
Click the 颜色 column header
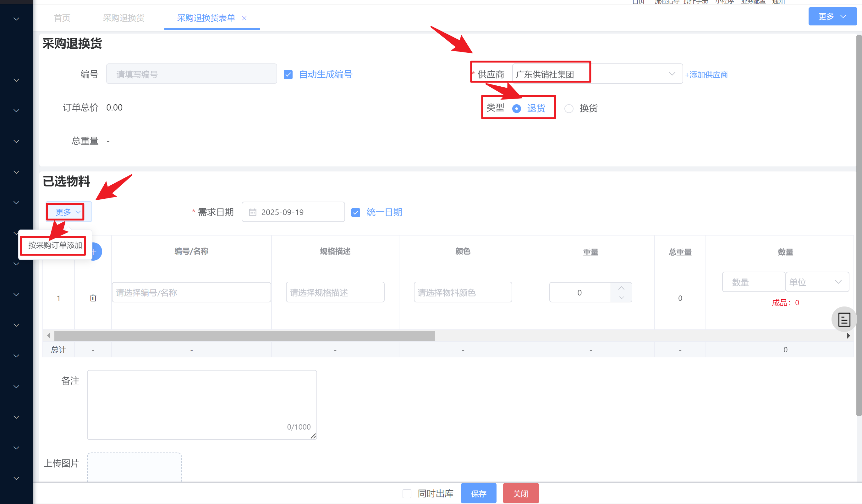pos(463,251)
